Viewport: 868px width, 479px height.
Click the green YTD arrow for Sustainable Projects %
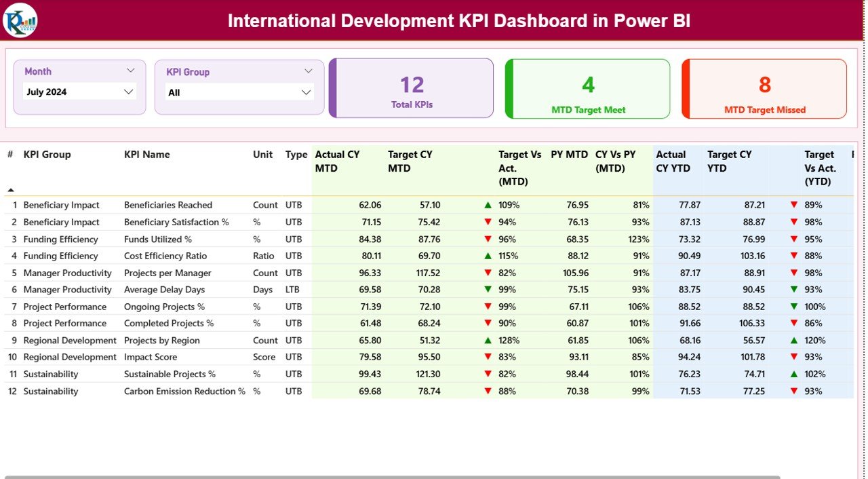click(x=795, y=374)
